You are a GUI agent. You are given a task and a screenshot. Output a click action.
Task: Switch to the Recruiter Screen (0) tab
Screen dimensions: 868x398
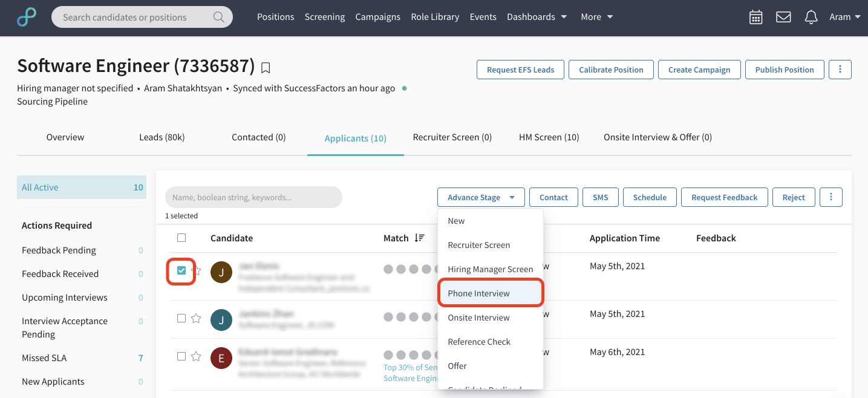[452, 137]
